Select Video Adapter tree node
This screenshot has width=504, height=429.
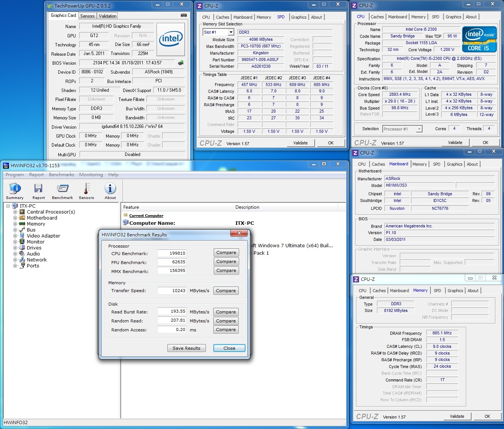(x=43, y=236)
